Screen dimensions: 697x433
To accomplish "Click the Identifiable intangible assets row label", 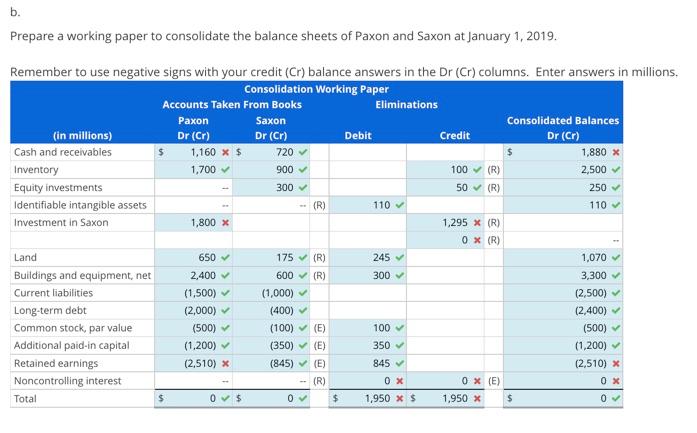I will 80,205.
